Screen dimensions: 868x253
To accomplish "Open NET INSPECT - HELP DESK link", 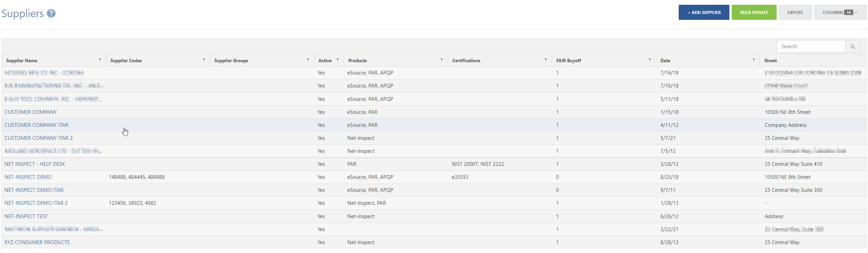I will tap(35, 164).
